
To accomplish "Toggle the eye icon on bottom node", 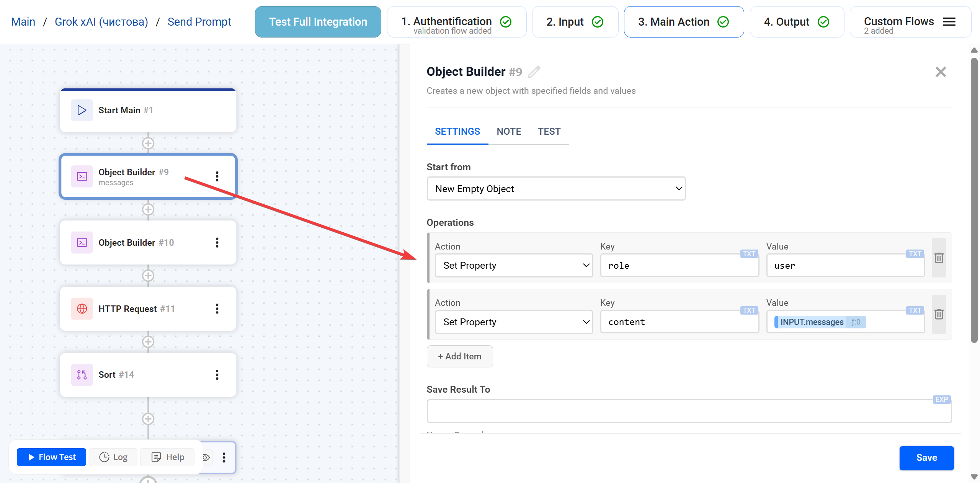I will point(207,457).
